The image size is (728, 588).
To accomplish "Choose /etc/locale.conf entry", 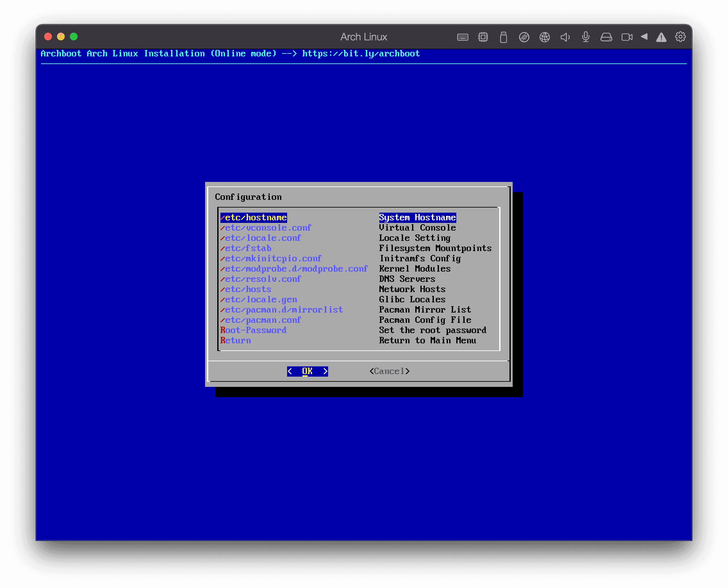I will click(x=261, y=238).
